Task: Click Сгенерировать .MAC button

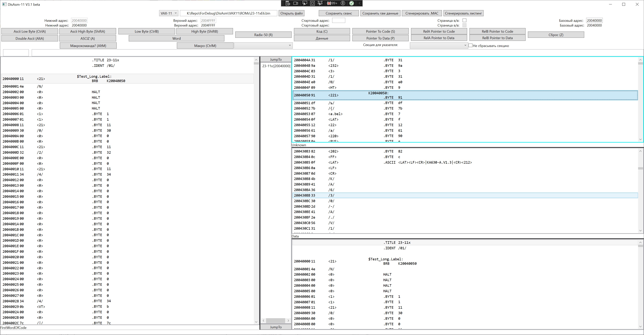Action: [x=422, y=13]
